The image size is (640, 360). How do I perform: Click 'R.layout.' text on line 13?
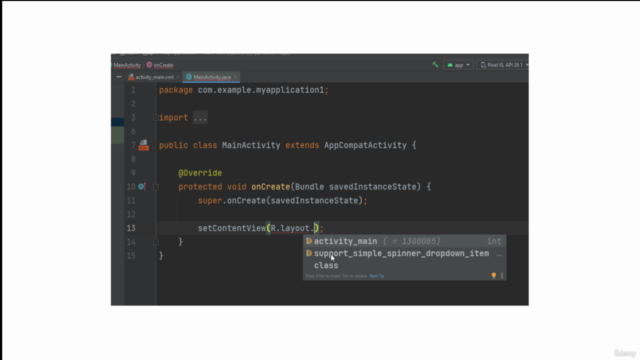pos(292,228)
